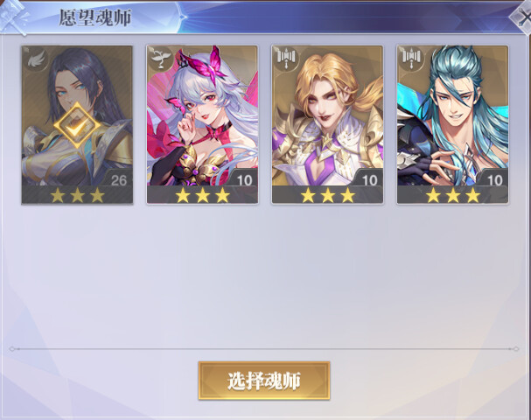Click the wing class icon on dark-haired card
Viewport: 531px width, 420px height.
pyautogui.click(x=35, y=59)
